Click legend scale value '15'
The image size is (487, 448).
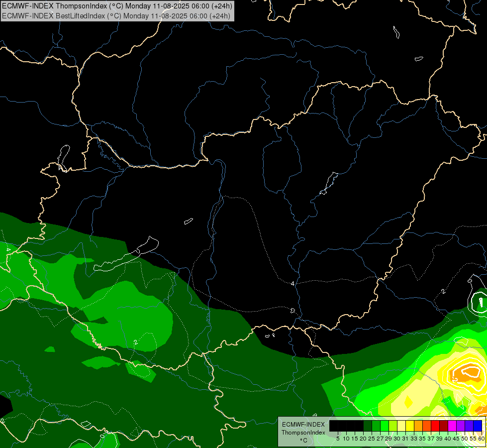click(355, 439)
